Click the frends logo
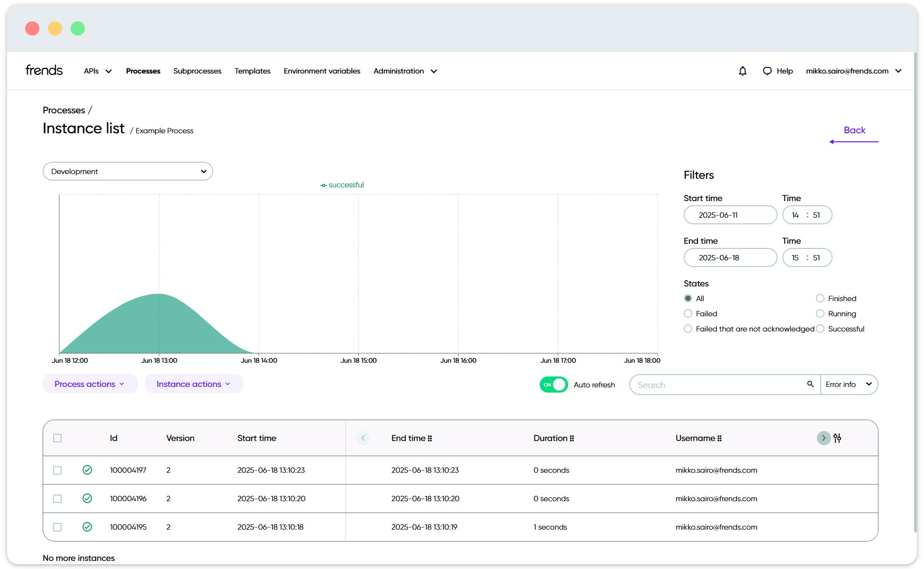924x569 pixels. (x=44, y=71)
